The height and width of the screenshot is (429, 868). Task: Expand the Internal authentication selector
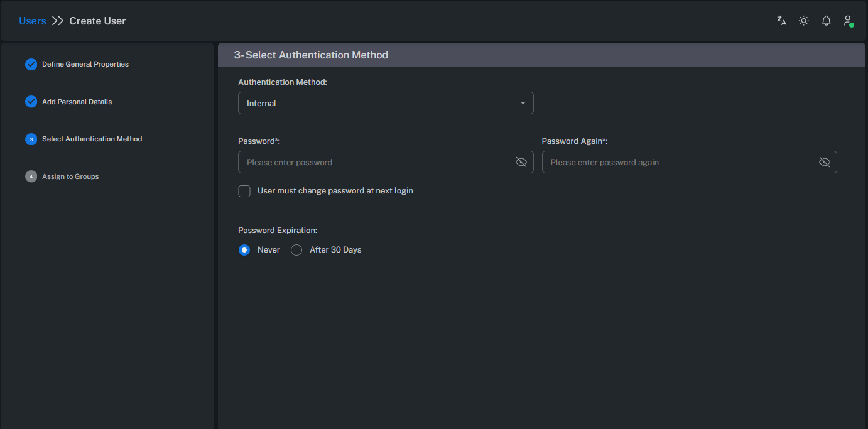(x=386, y=102)
